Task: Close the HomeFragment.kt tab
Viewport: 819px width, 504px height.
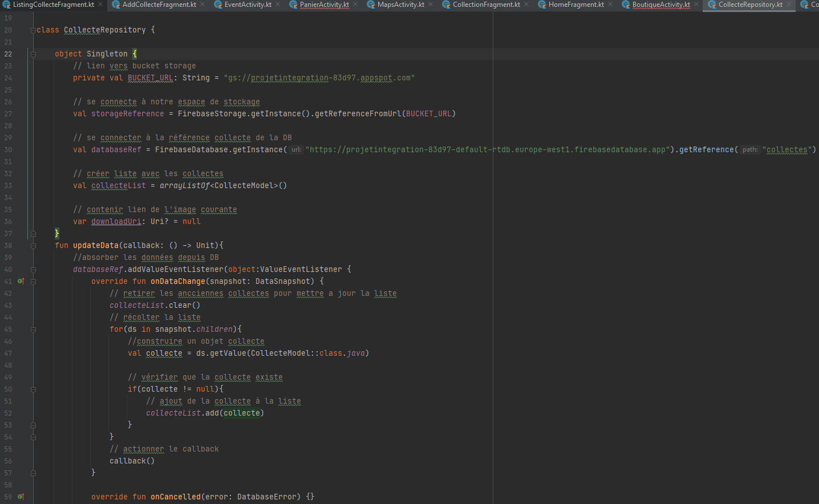Action: pyautogui.click(x=610, y=5)
